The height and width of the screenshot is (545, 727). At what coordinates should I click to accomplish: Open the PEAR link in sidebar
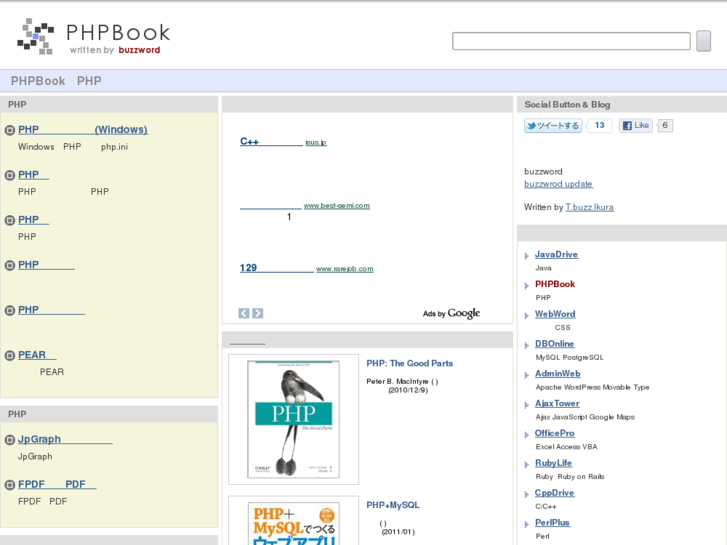pos(37,355)
